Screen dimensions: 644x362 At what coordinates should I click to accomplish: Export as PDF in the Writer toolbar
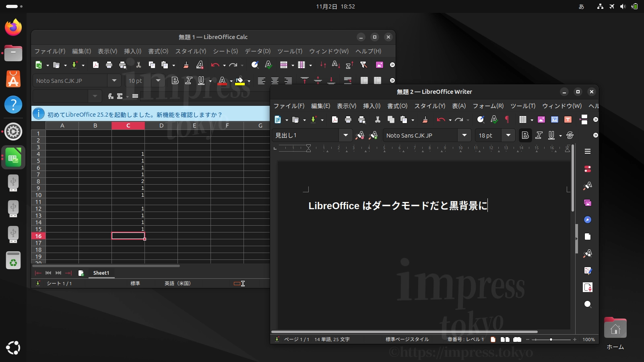(335, 119)
